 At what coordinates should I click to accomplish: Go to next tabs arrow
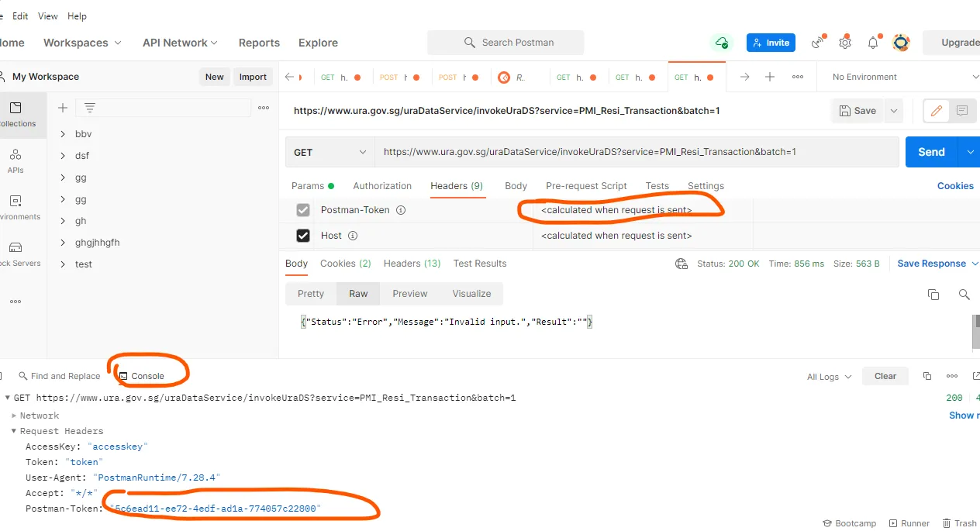[x=744, y=77]
